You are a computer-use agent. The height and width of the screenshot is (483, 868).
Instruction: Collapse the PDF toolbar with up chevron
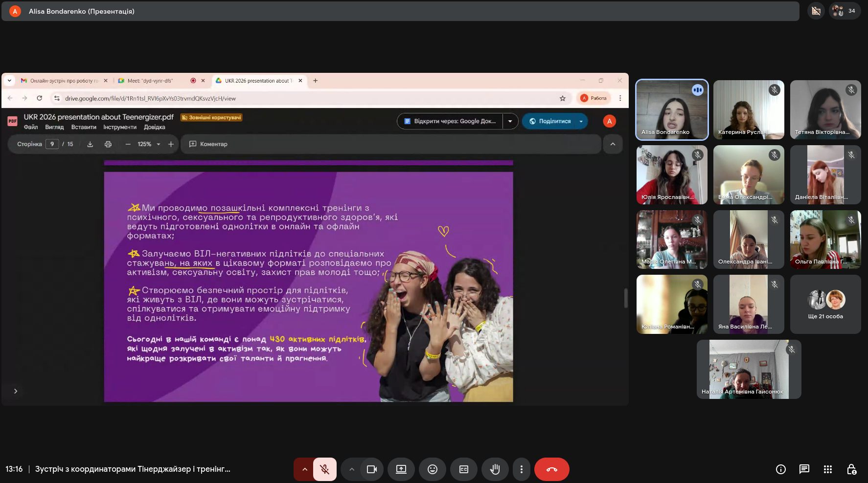pyautogui.click(x=613, y=144)
